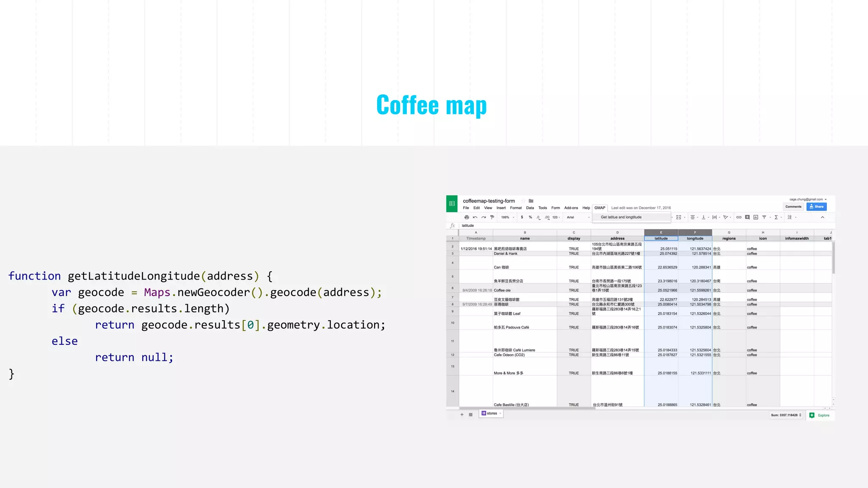
Task: Open the zoom 100% dropdown
Action: [507, 217]
